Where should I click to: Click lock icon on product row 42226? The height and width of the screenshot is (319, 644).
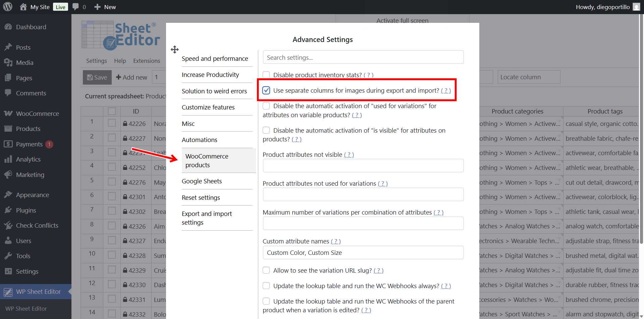coord(125,124)
